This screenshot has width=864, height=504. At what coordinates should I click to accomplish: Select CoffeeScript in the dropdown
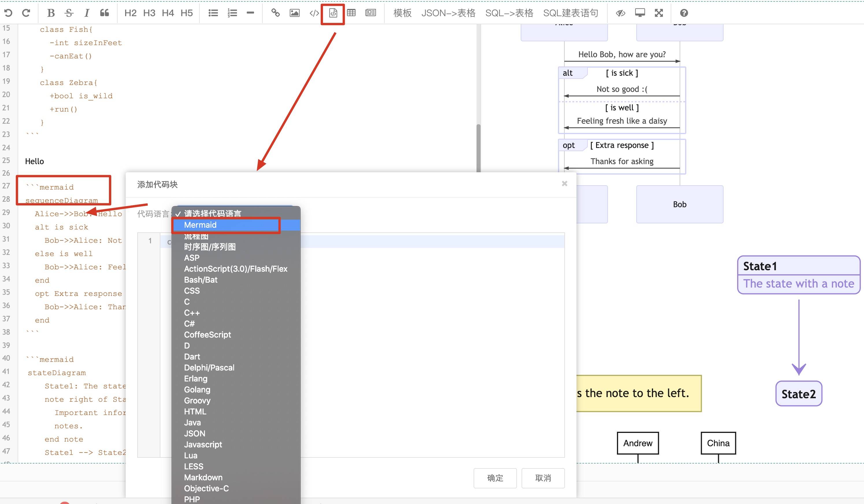click(236, 335)
